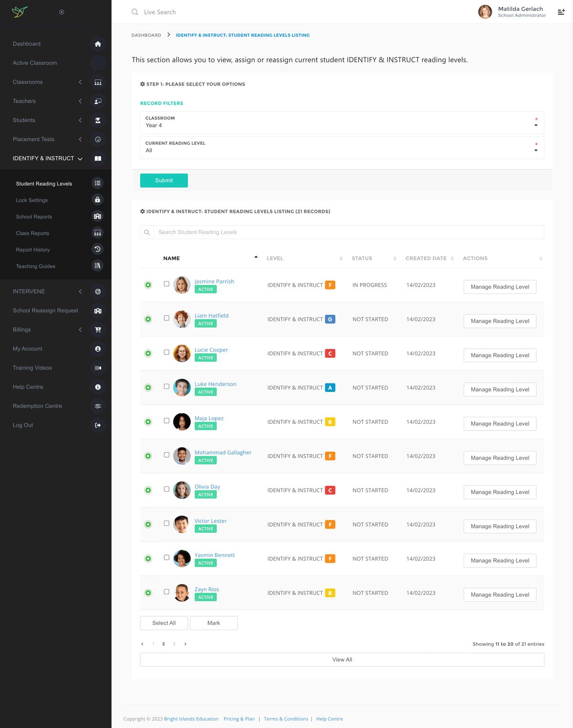Screen dimensions: 573x728
Task: Manage Reading Level for Olivia Day
Action: click(x=499, y=492)
